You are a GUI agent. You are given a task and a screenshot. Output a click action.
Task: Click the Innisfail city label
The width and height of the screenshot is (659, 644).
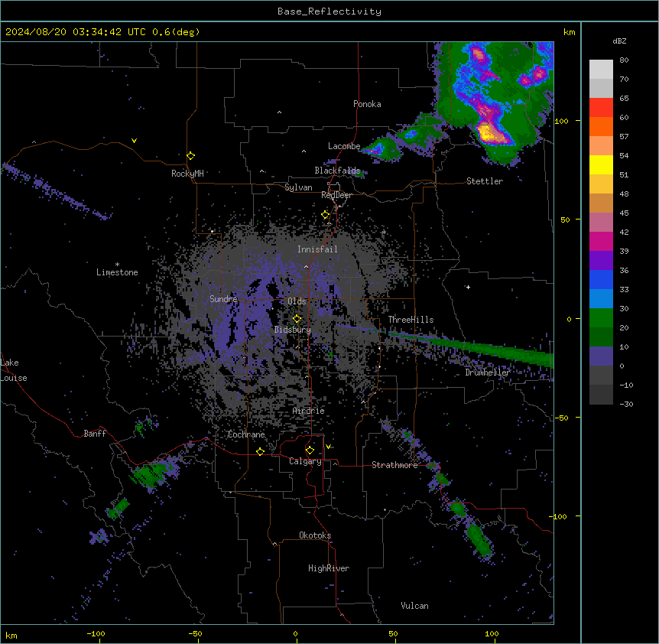click(x=317, y=249)
